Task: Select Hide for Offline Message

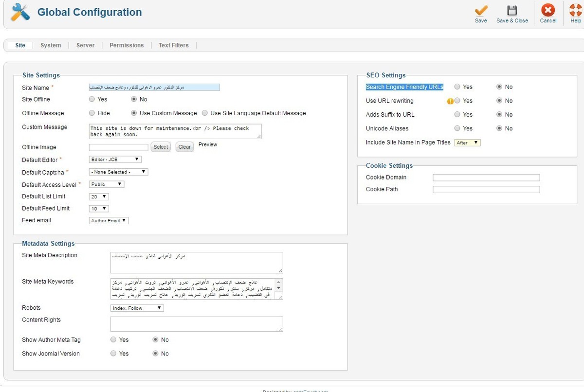Action: coord(92,113)
